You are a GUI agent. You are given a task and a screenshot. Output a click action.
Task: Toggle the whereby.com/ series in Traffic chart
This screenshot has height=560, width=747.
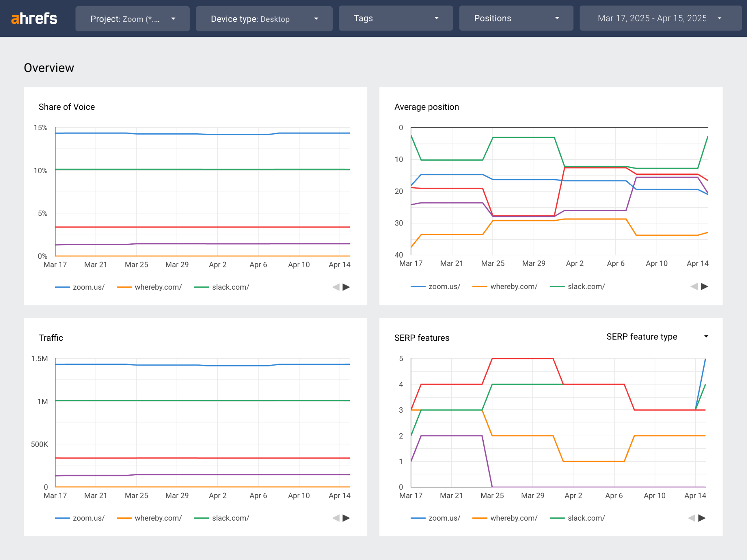tap(158, 518)
